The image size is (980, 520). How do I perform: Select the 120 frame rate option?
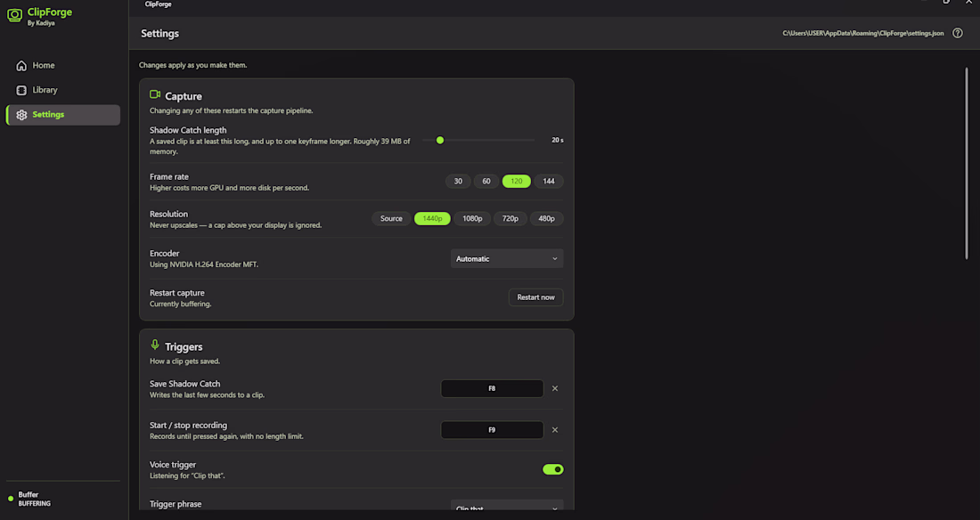516,182
